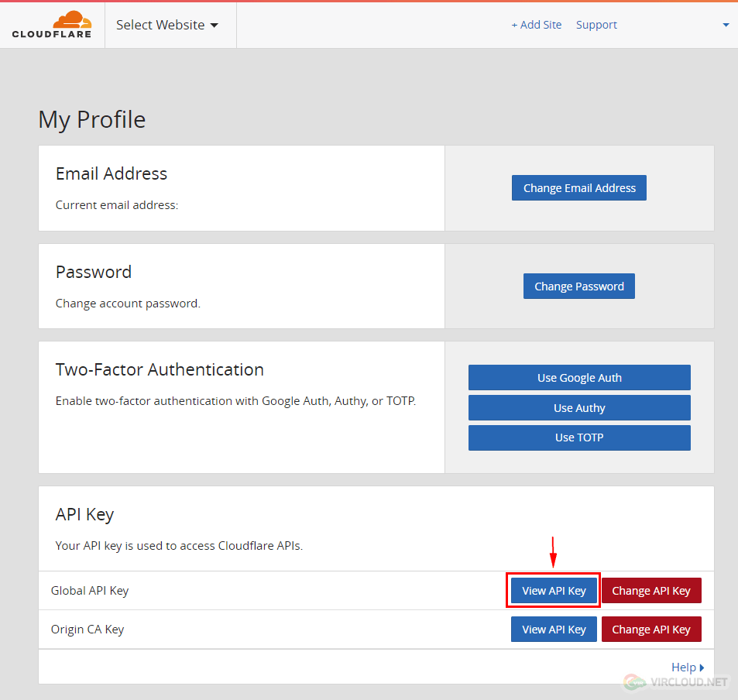The image size is (738, 700).
Task: Click the Global API Key row label
Action: pos(89,591)
